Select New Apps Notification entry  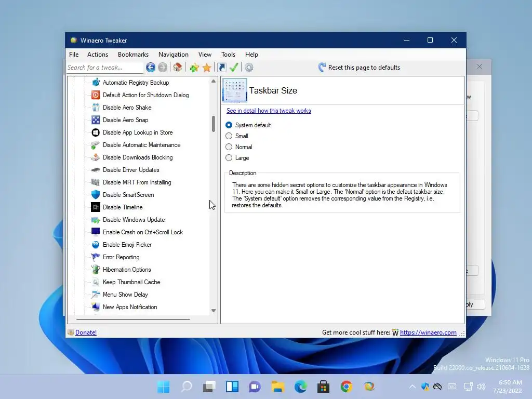point(130,307)
